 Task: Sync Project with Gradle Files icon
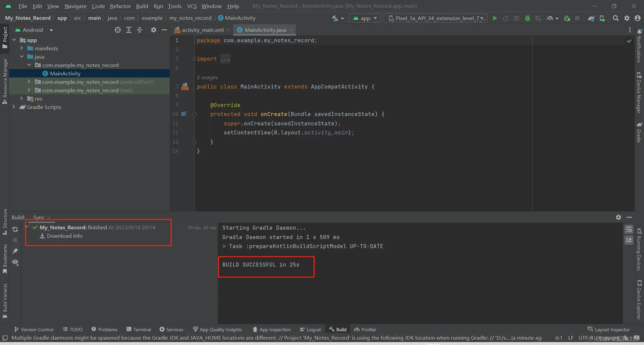591,18
